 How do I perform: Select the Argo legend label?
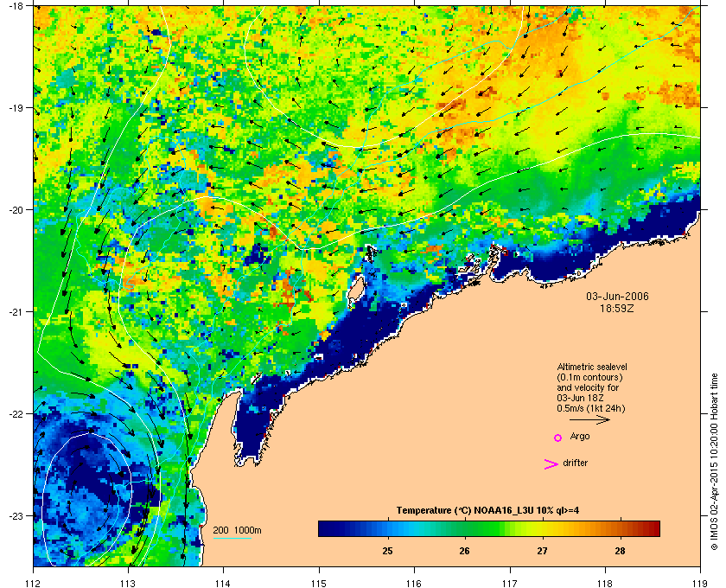click(x=580, y=437)
